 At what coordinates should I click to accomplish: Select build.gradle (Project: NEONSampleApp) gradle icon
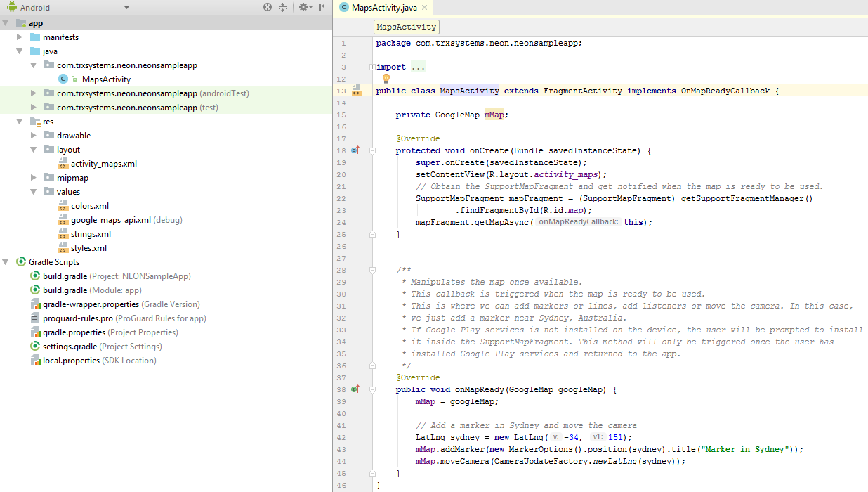(35, 276)
